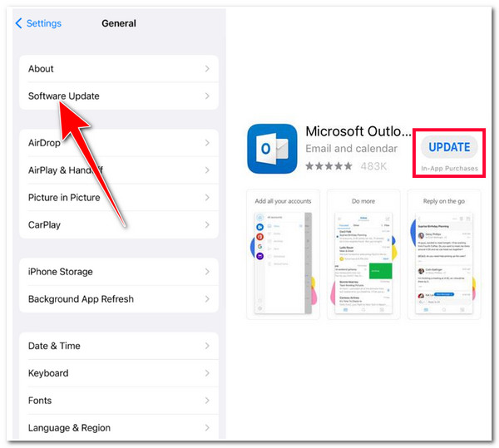Open Software Update
The width and height of the screenshot is (499, 448).
pos(119,96)
